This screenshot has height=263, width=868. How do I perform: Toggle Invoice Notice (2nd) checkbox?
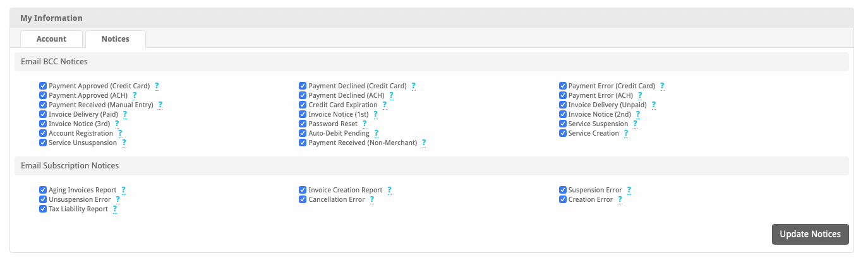562,114
